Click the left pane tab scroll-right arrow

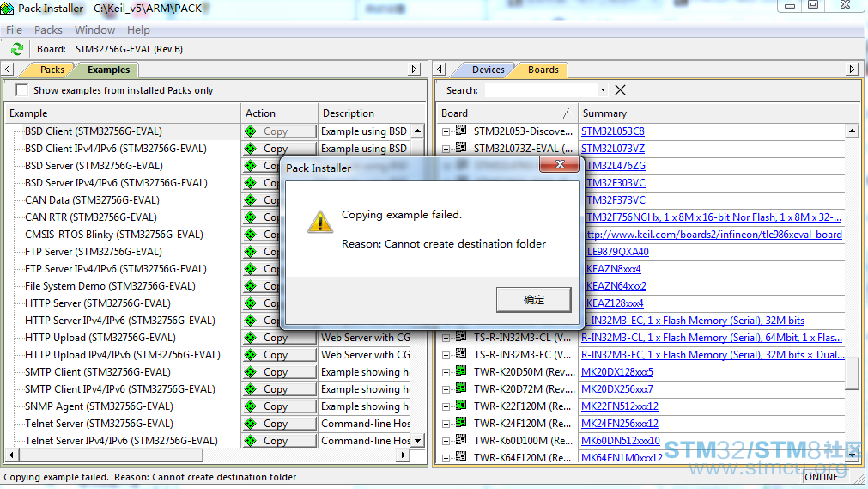414,70
